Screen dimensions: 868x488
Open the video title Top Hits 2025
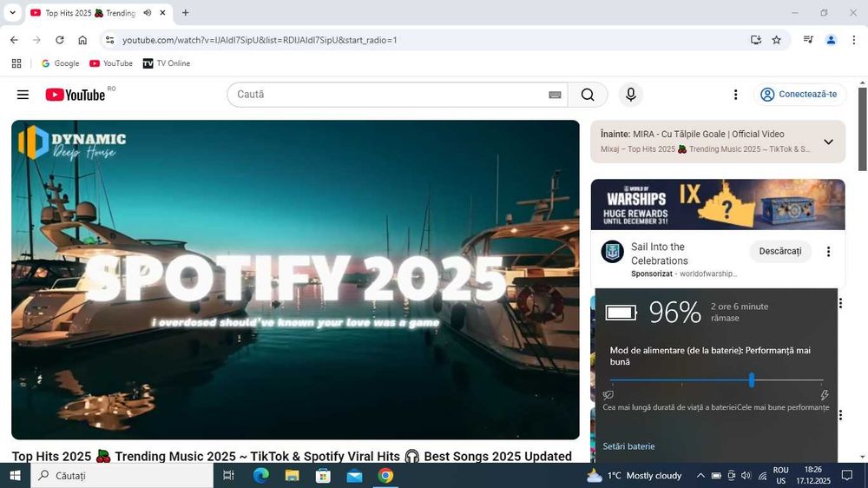click(x=292, y=457)
